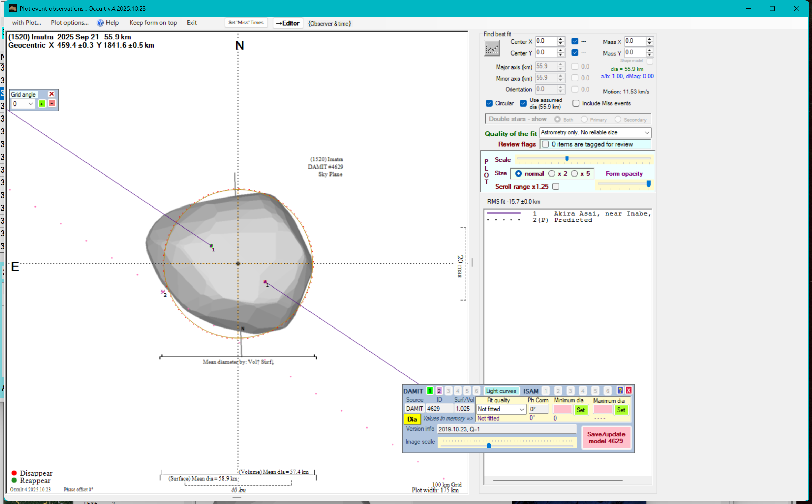Screen dimensions: 812x504
Task: Select DAMIT model number 1
Action: (430, 391)
